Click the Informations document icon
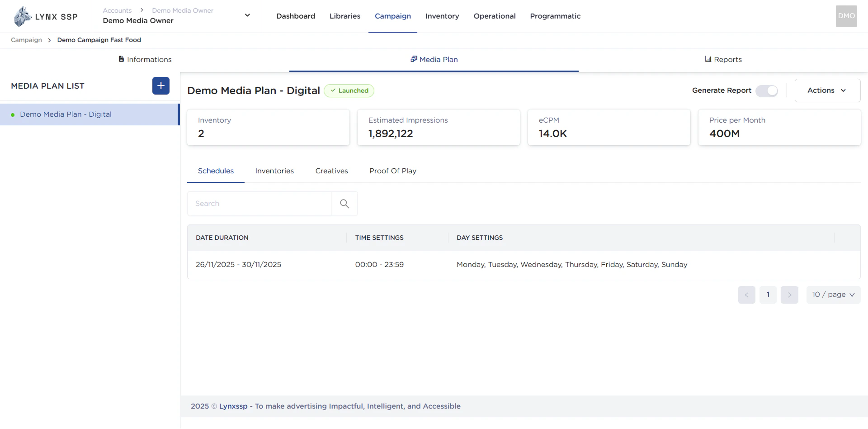Screen dimensions: 868x429 121,59
